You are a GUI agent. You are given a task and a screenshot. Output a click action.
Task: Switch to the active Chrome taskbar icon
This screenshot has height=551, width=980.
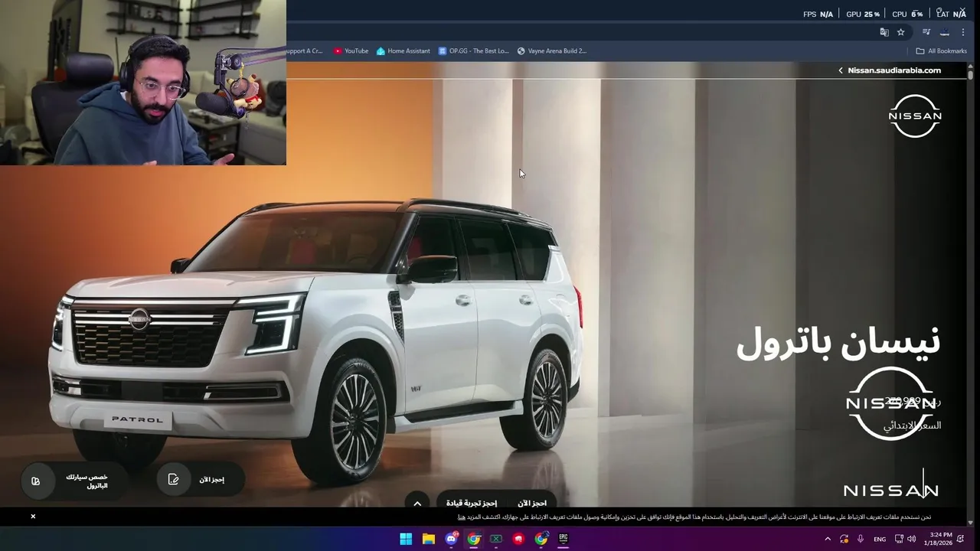pos(474,539)
